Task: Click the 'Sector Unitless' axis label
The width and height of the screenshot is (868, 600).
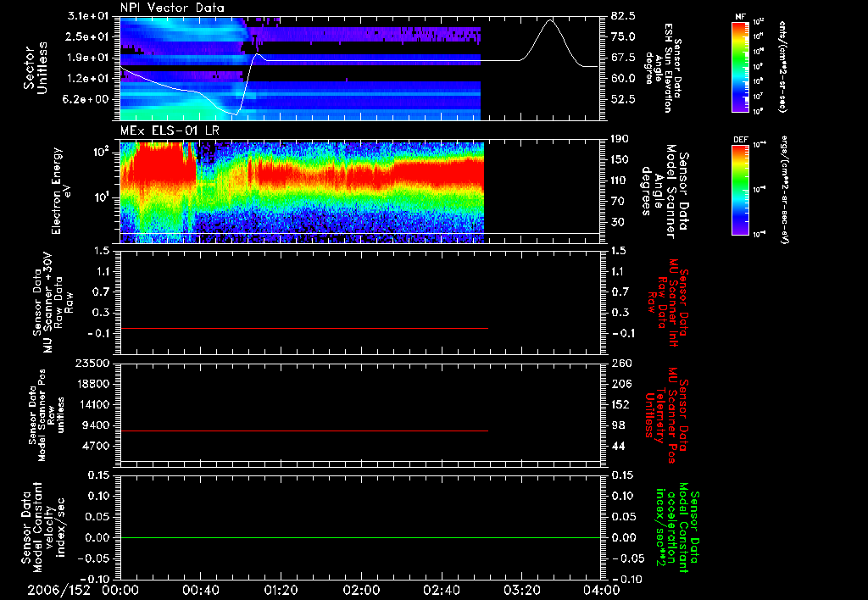Action: tap(36, 68)
